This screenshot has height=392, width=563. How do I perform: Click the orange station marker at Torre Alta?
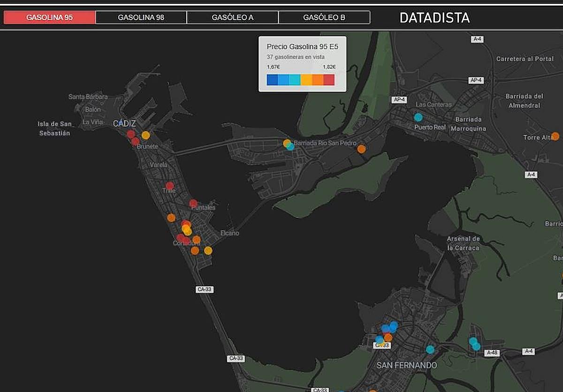555,136
